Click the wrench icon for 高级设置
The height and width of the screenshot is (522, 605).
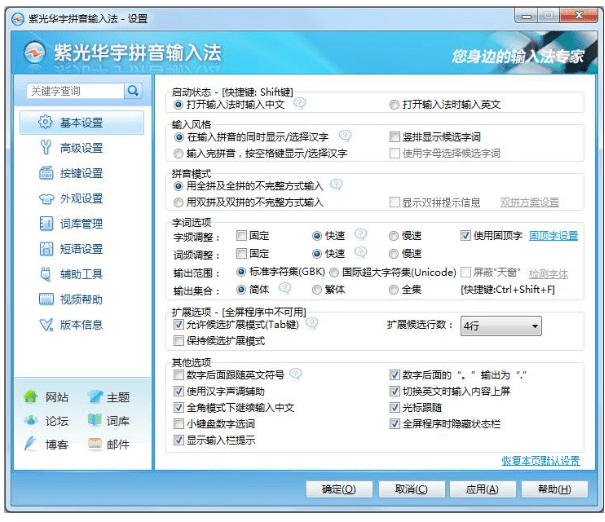click(x=46, y=147)
